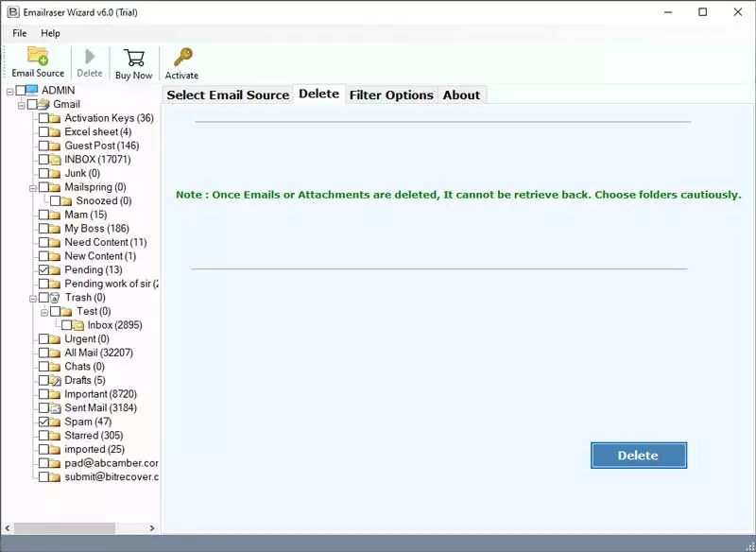
Task: Select the Trash bin folder icon
Action: pyautogui.click(x=55, y=298)
